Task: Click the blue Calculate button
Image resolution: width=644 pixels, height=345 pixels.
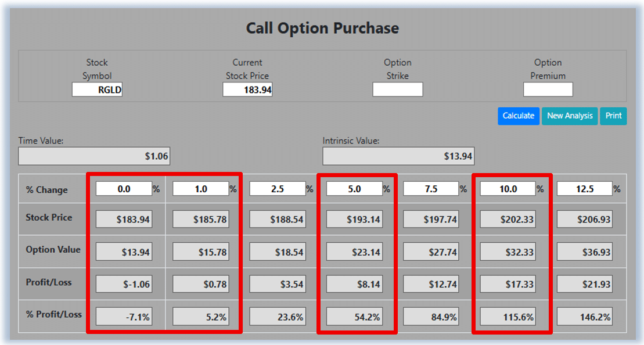Action: (x=519, y=116)
